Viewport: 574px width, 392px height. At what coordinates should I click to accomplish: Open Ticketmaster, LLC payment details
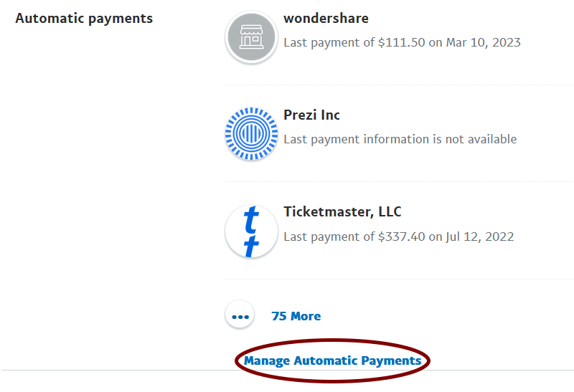point(342,212)
